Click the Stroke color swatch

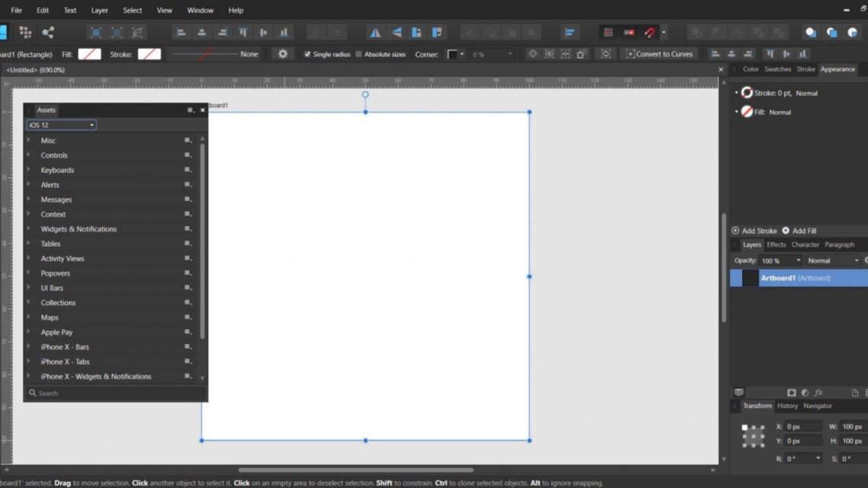pyautogui.click(x=150, y=54)
